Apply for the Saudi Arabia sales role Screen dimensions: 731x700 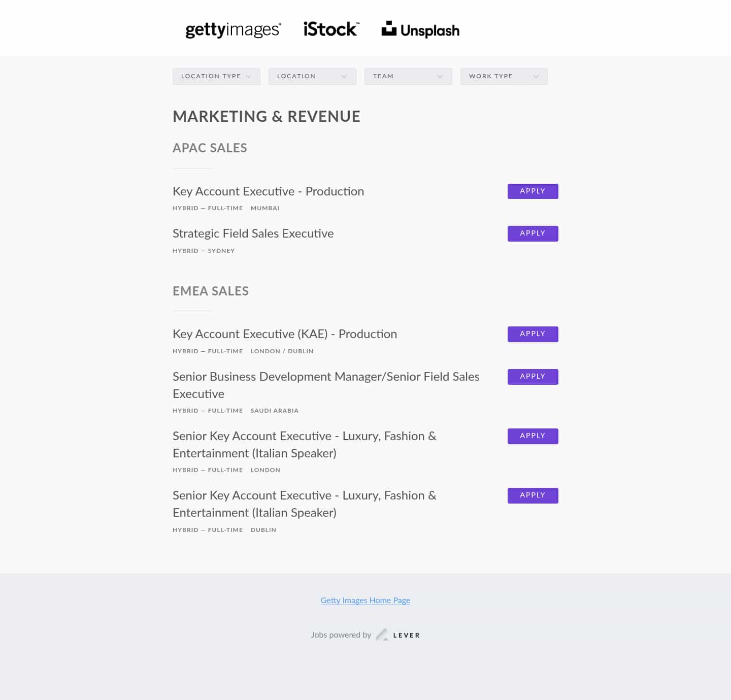(x=533, y=377)
